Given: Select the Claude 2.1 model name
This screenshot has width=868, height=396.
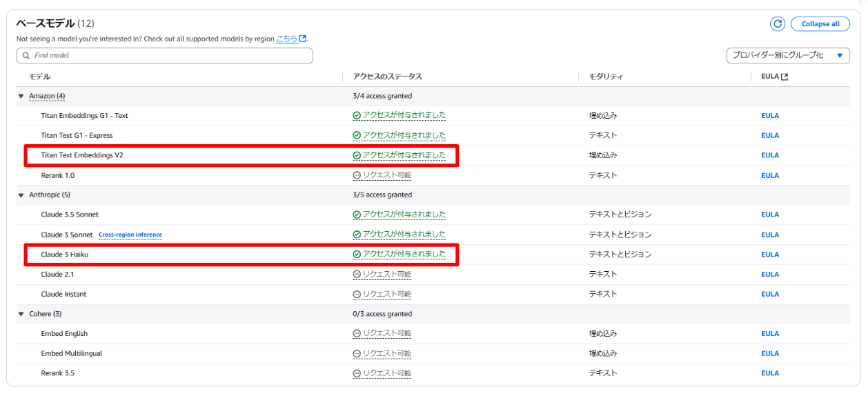Looking at the screenshot, I should pyautogui.click(x=57, y=275).
